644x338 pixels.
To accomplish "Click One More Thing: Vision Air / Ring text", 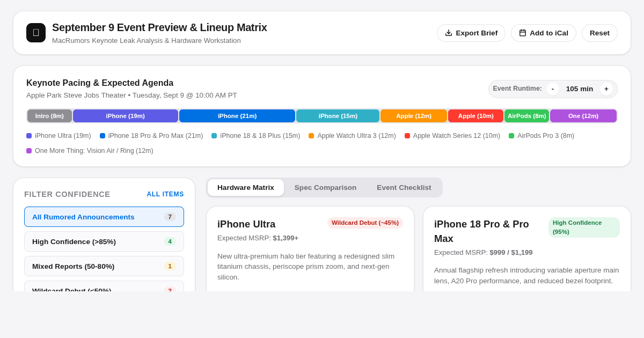I will point(94,151).
